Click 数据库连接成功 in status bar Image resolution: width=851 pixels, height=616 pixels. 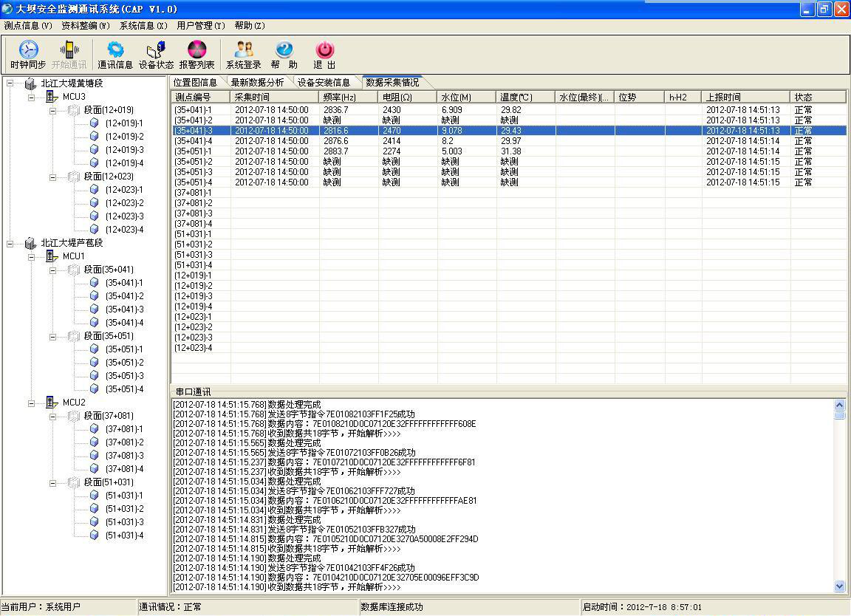[392, 607]
